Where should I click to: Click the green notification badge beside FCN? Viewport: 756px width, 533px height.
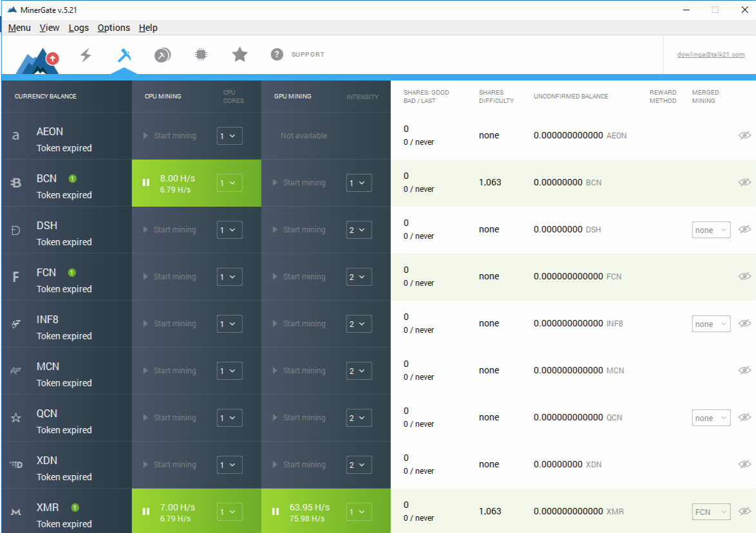(72, 273)
